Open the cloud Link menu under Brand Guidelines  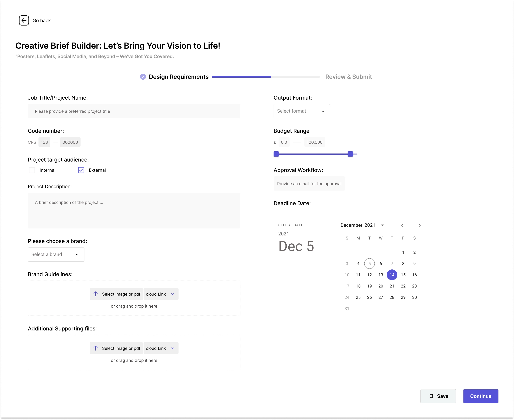[160, 294]
